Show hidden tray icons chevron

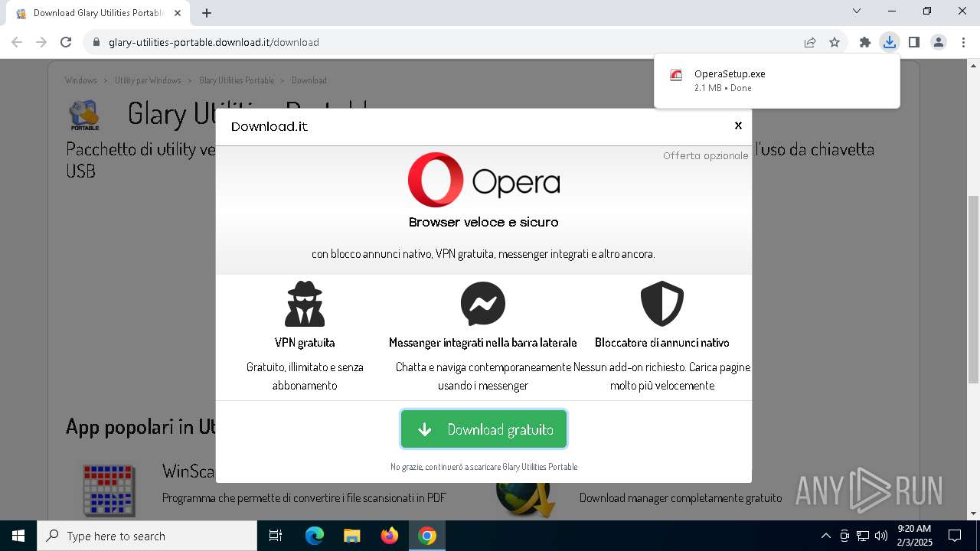[825, 536]
